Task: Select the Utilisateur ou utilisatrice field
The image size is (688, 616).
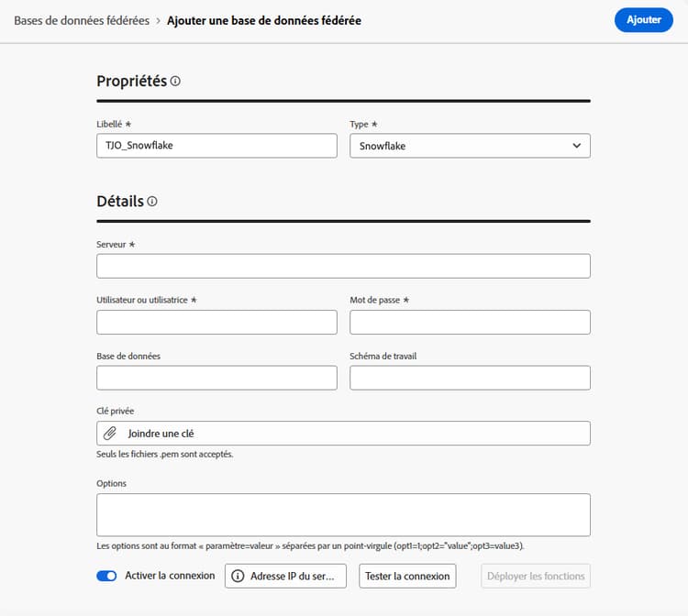Action: click(x=216, y=322)
